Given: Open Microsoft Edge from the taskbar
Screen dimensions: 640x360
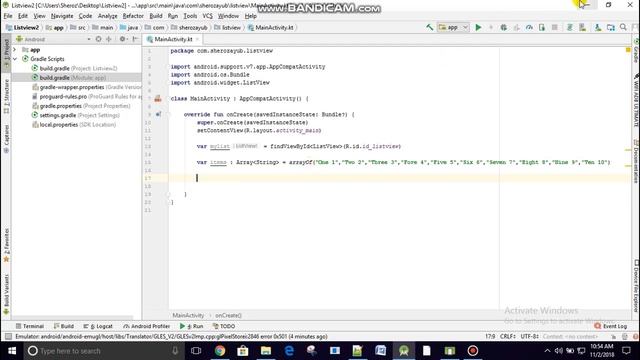Looking at the screenshot, I should 289,351.
